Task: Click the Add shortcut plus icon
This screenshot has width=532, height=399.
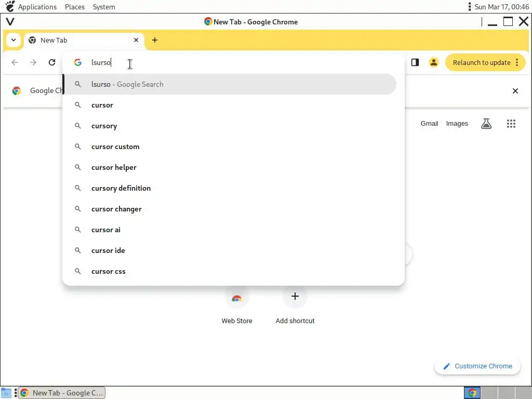Action: 295,297
